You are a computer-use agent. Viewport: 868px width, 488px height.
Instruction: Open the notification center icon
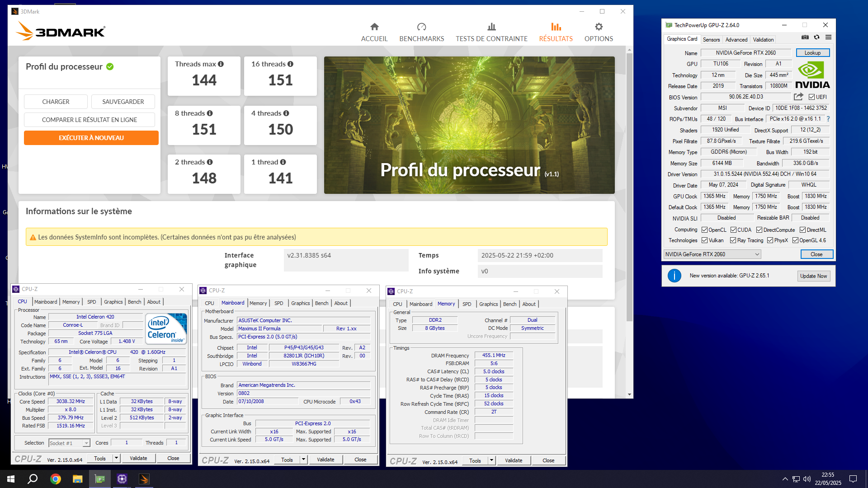(853, 479)
